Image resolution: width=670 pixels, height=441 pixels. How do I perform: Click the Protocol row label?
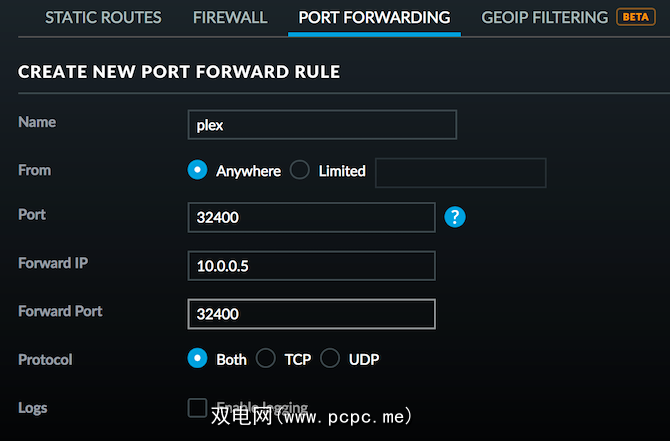pyautogui.click(x=45, y=359)
